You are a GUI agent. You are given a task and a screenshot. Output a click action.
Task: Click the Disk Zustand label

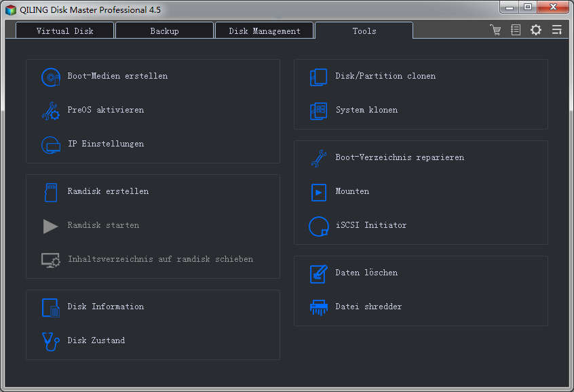tap(96, 340)
